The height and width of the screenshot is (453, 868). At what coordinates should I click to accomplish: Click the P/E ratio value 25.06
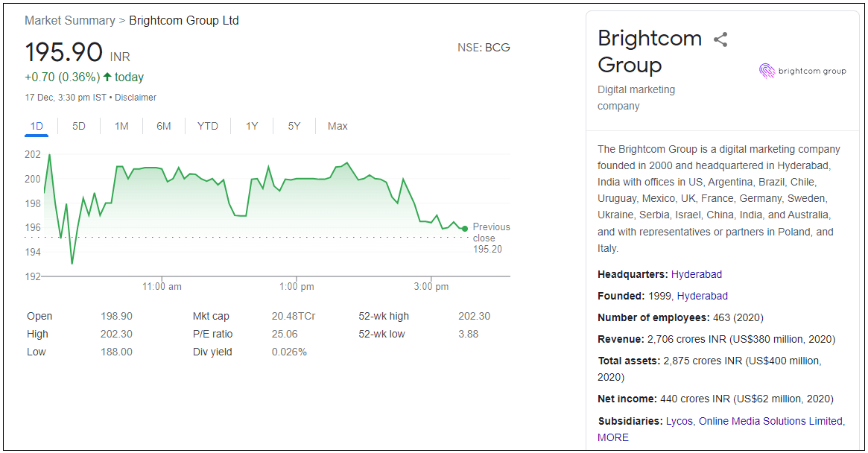285,334
